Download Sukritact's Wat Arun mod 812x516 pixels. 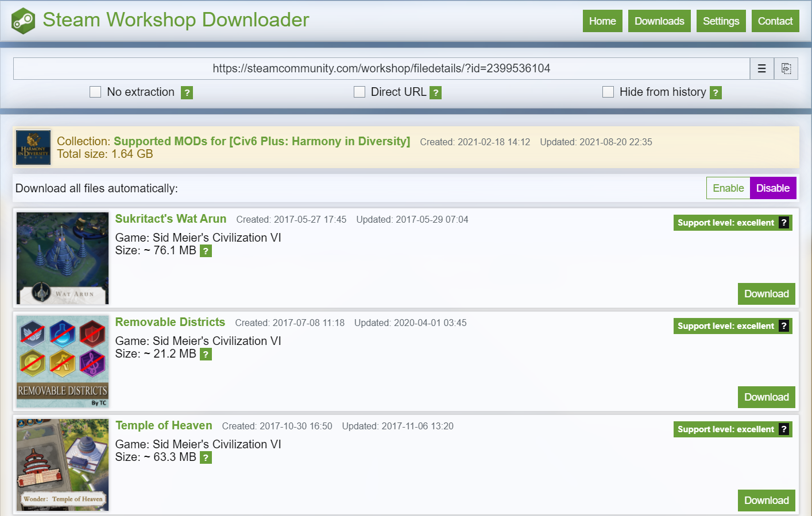(x=767, y=294)
